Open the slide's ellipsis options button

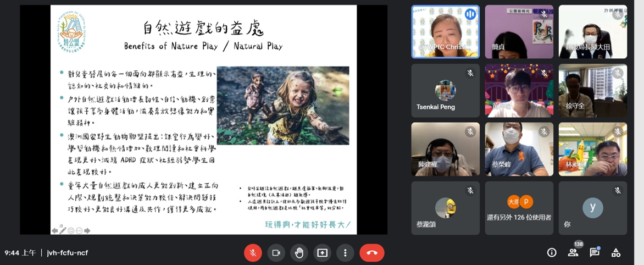(79, 230)
